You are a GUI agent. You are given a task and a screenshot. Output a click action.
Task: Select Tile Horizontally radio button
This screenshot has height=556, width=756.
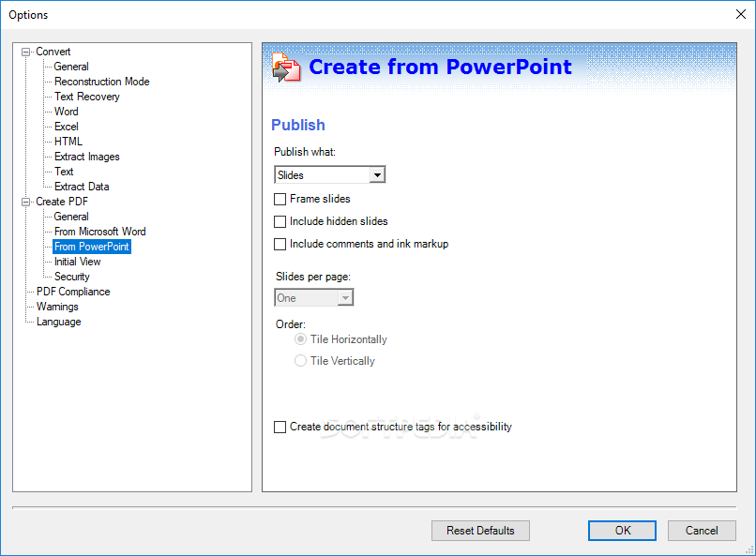pyautogui.click(x=300, y=339)
